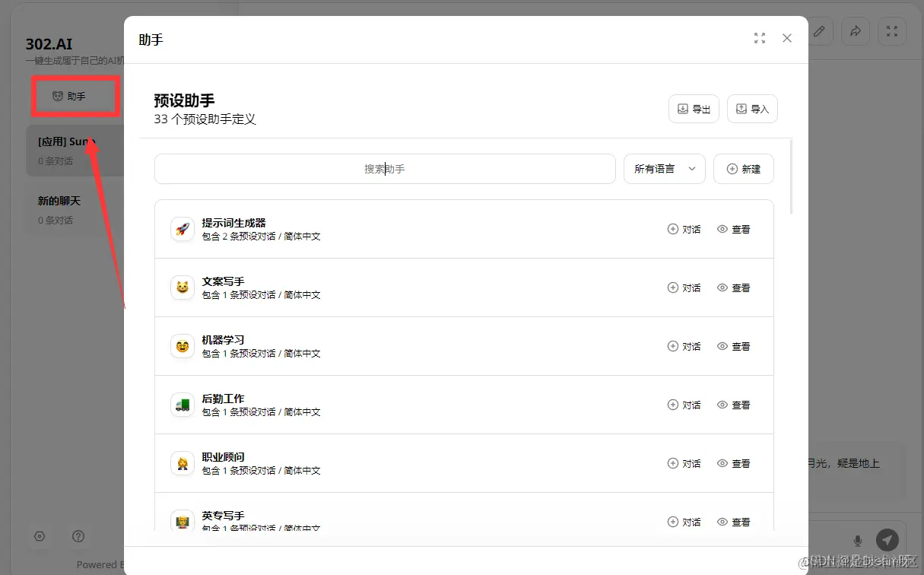
Task: Start a 对话 with the 后勤工作 assistant
Action: 684,405
